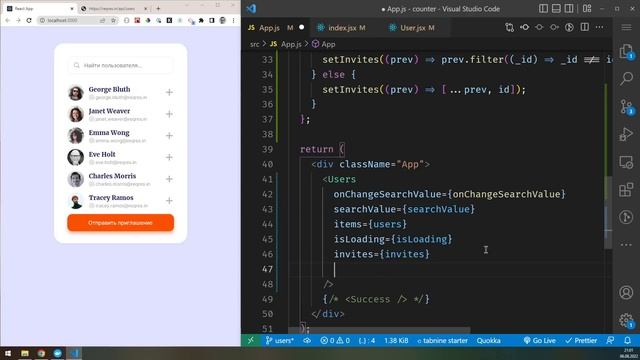
Task: Click App symbol in the breadcrumb
Action: pos(324,44)
